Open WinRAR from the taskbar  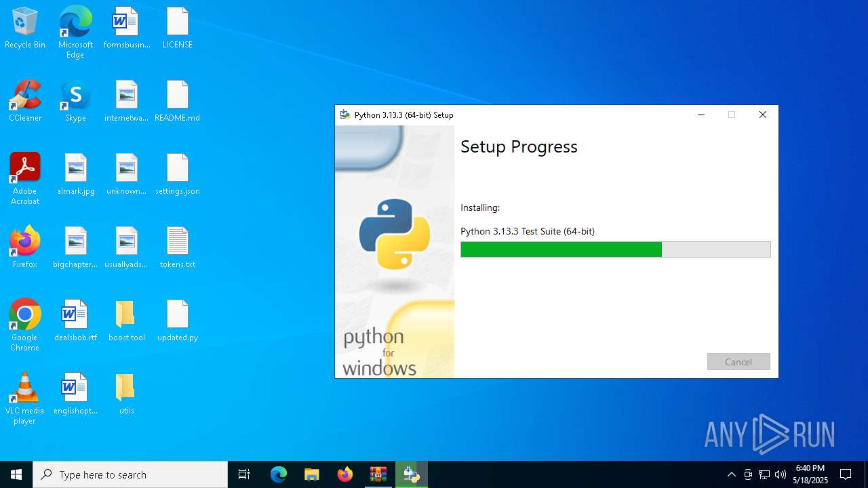pos(378,474)
